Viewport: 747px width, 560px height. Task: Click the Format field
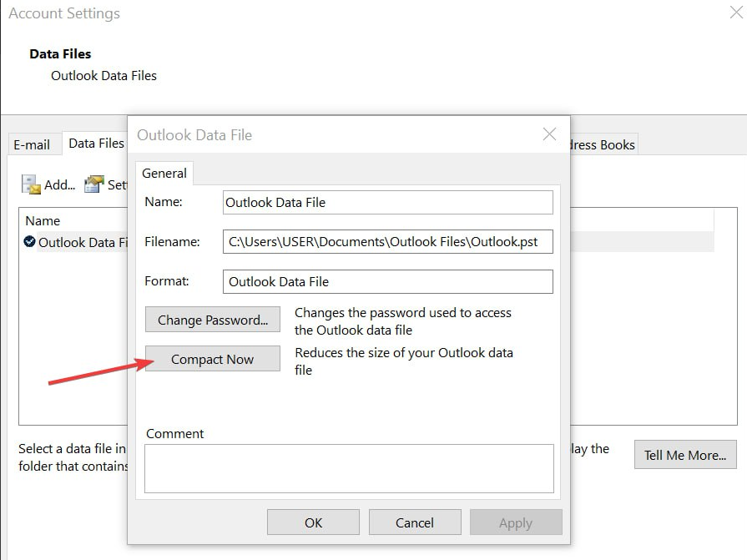(388, 281)
